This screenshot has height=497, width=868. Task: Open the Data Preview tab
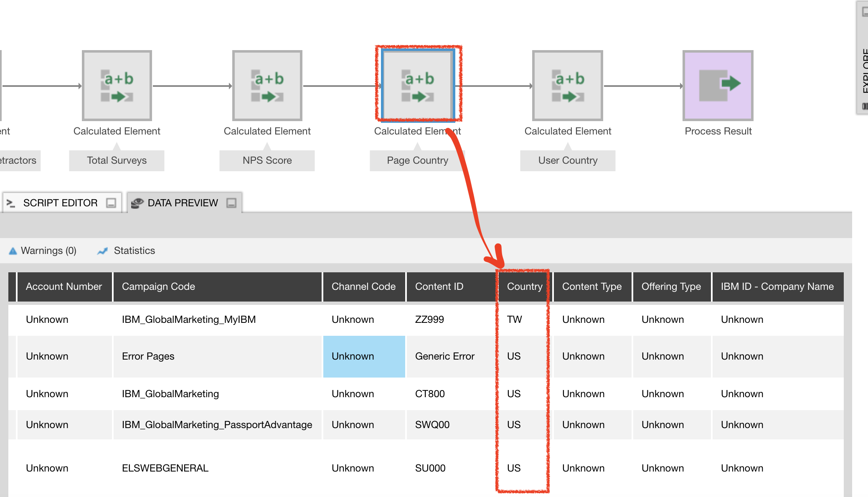pyautogui.click(x=185, y=203)
